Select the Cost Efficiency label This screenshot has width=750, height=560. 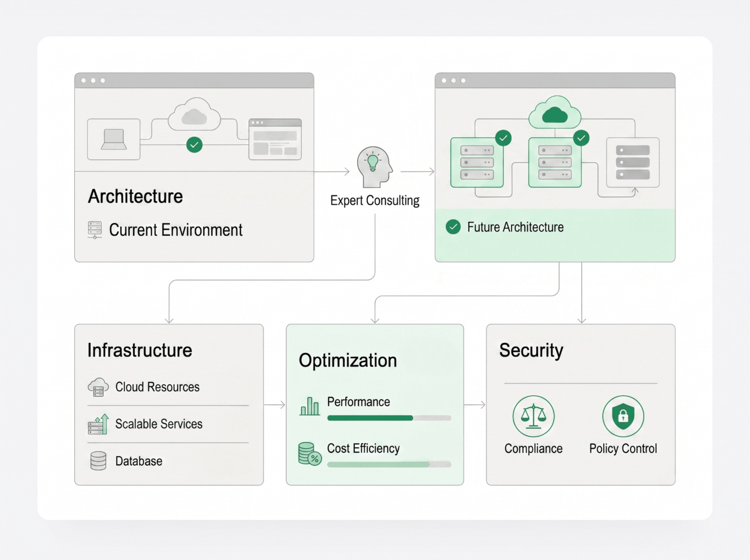pos(363,448)
